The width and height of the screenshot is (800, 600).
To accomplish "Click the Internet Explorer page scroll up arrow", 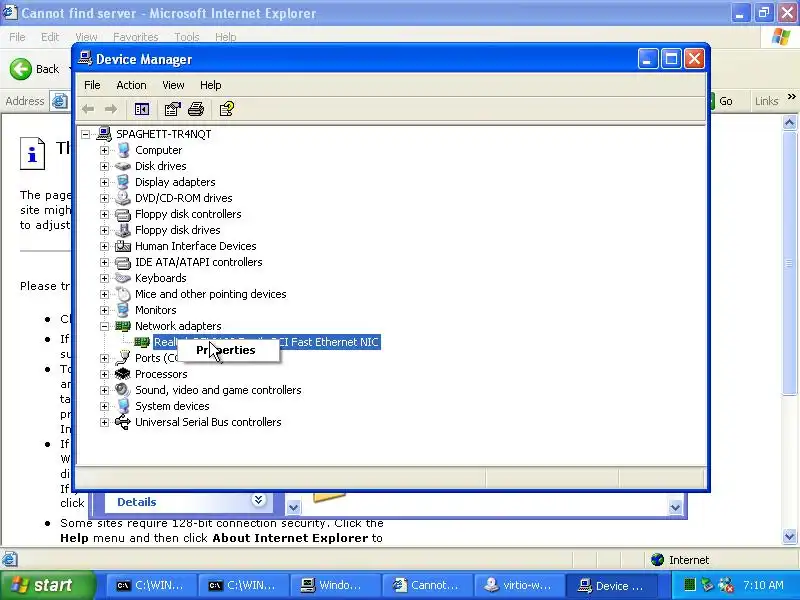I will tap(789, 122).
